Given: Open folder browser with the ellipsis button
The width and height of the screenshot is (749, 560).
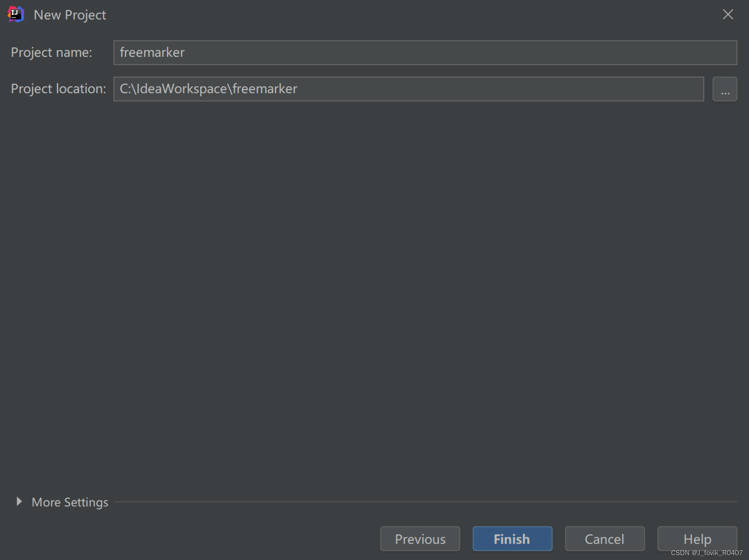Looking at the screenshot, I should (x=725, y=89).
